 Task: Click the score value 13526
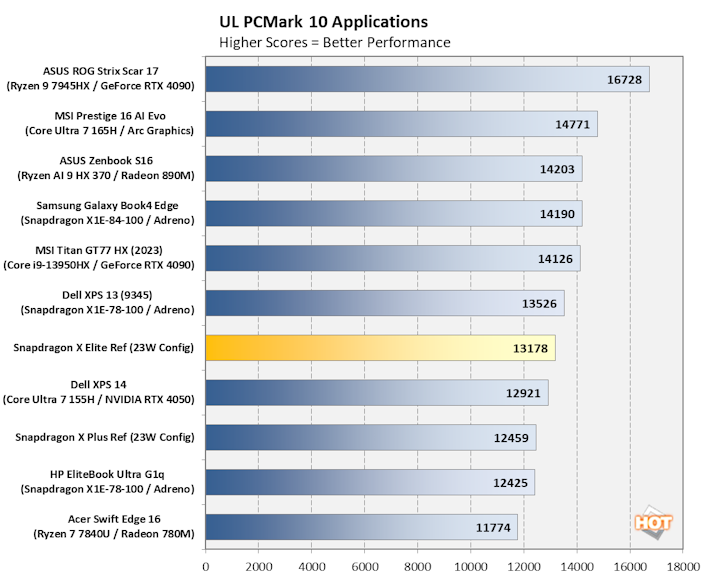[539, 304]
